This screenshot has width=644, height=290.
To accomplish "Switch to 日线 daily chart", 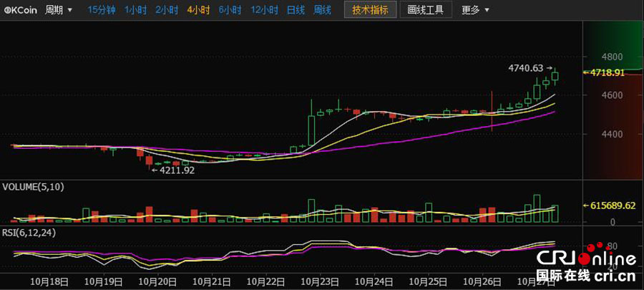I will click(295, 11).
